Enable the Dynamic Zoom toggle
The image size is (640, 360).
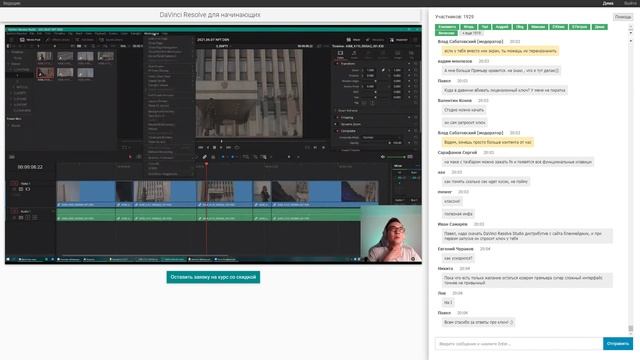tap(337, 124)
